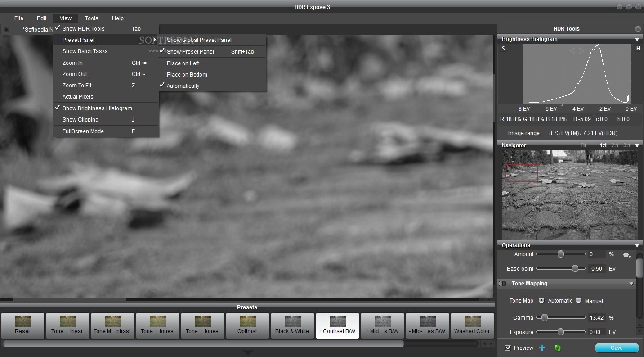Apply the Reset preset
Screen dimensions: 644x357
pos(22,326)
